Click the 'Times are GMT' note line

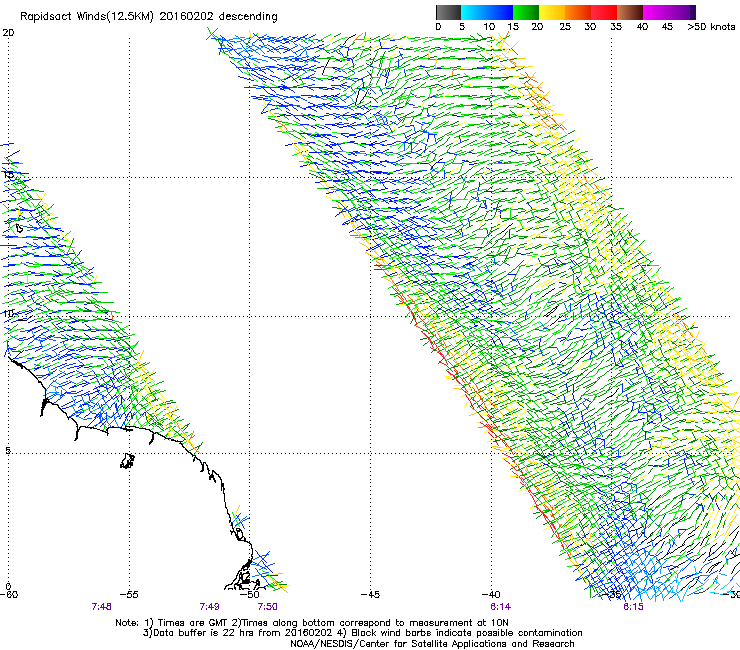311,623
